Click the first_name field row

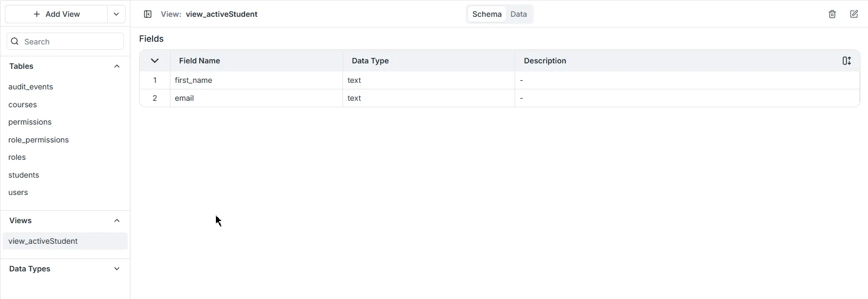pos(194,80)
